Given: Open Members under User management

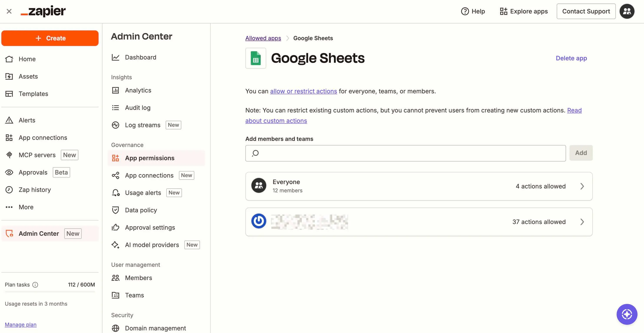Looking at the screenshot, I should [156, 278].
